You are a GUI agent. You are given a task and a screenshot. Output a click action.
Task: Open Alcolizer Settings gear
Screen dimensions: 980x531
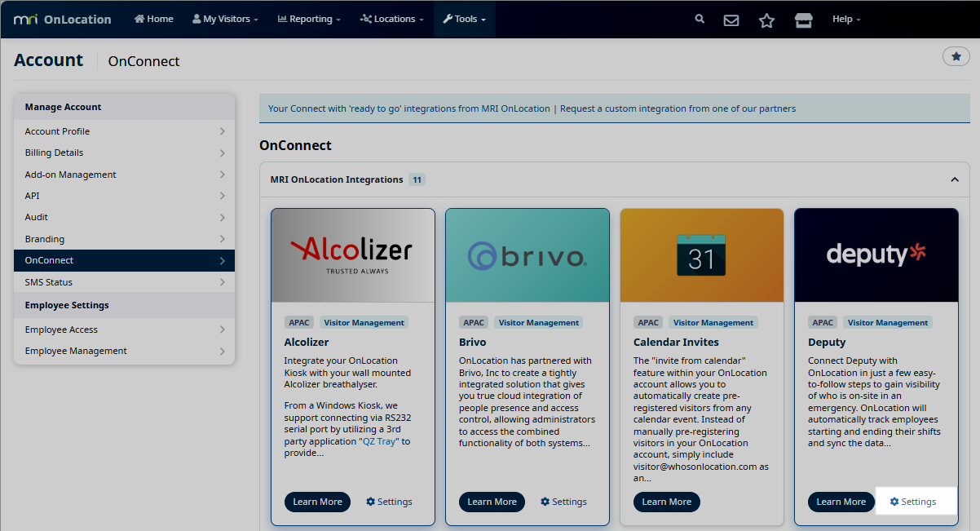coord(389,502)
